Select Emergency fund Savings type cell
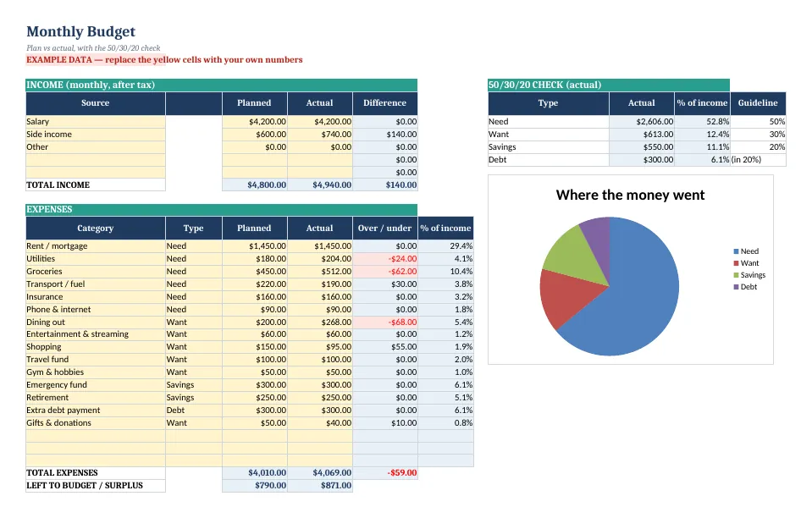The image size is (812, 518). tap(194, 385)
